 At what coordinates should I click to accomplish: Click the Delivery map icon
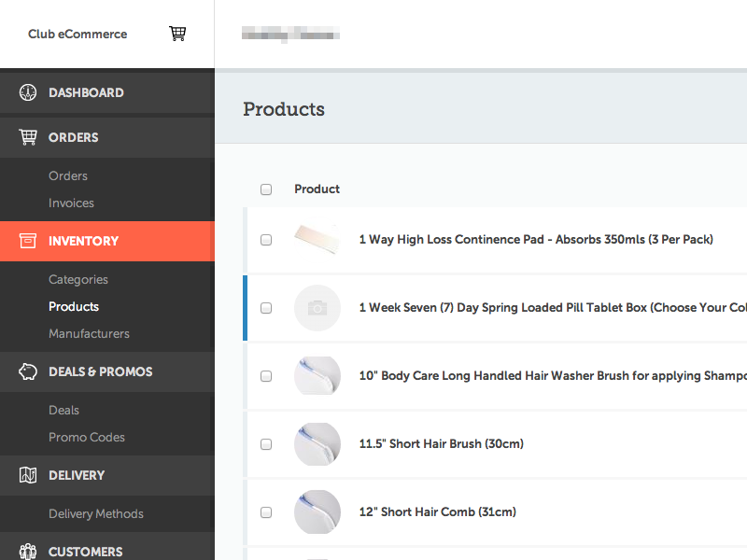coord(27,475)
